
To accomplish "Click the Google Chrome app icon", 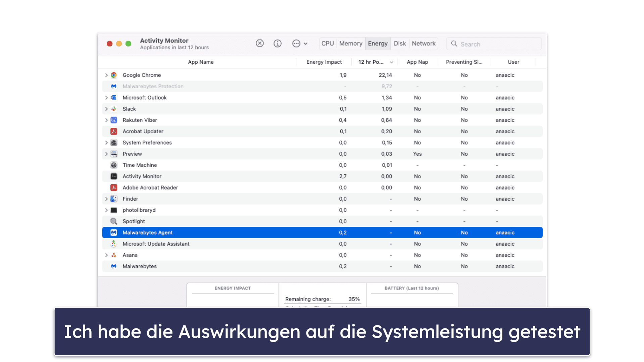I will pos(114,75).
